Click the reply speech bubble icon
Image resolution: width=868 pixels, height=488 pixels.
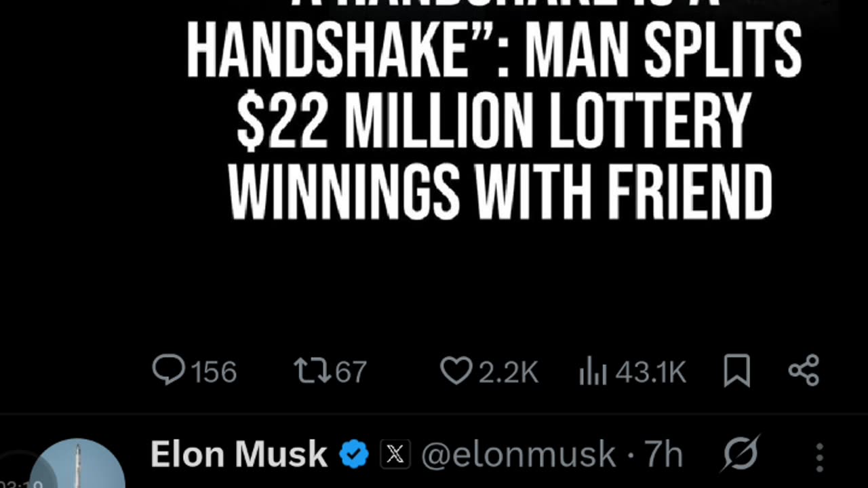pos(168,371)
